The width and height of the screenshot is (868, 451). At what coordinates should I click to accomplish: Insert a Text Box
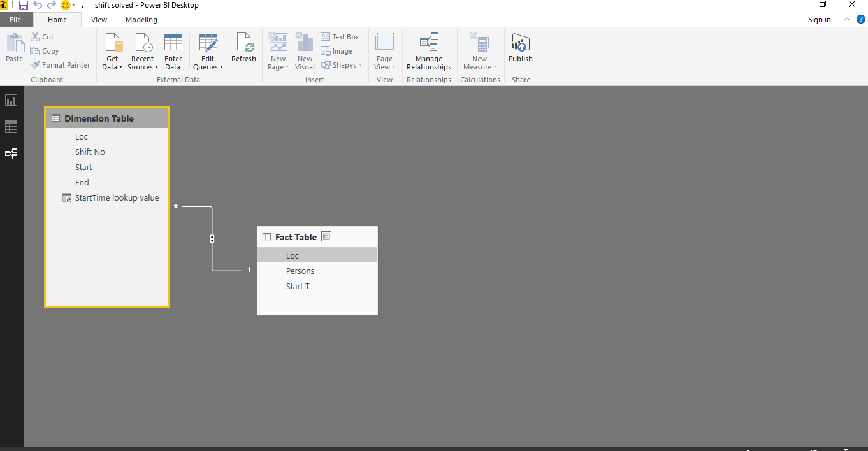tap(340, 37)
